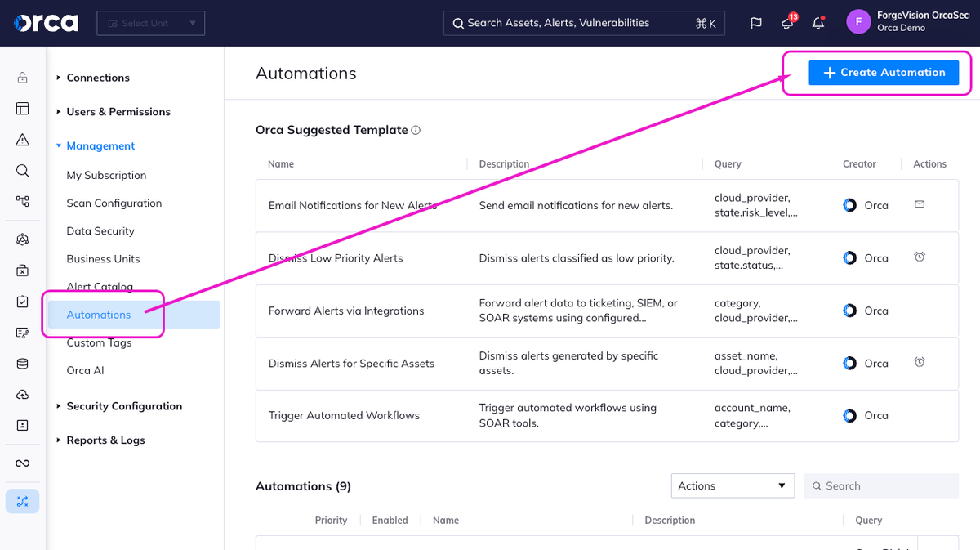Click 'account_name, category,...' query cell
The height and width of the screenshot is (550, 980).
pos(752,415)
